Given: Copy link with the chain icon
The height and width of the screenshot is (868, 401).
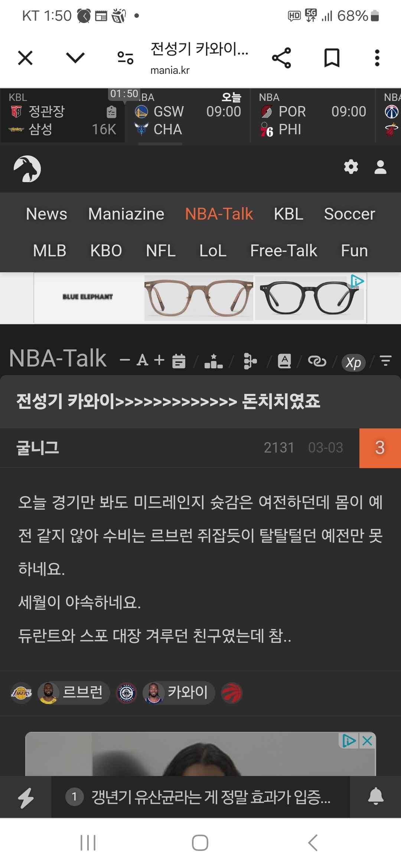Looking at the screenshot, I should [317, 361].
